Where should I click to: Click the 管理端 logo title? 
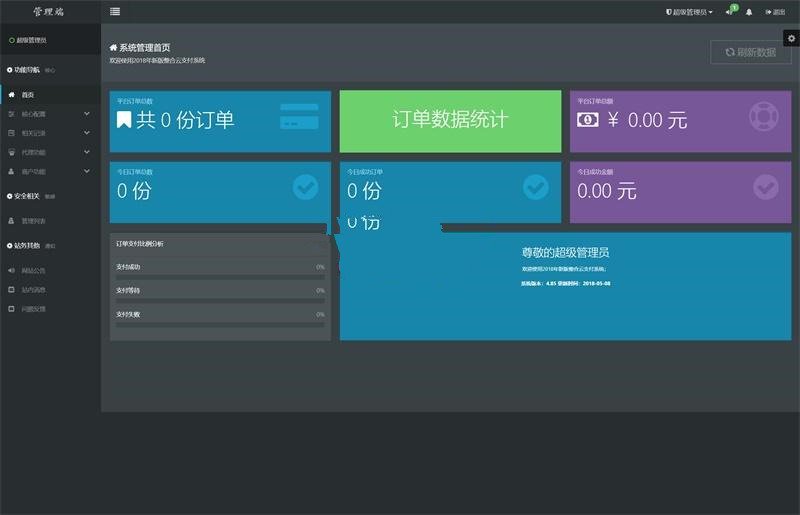pyautogui.click(x=48, y=12)
